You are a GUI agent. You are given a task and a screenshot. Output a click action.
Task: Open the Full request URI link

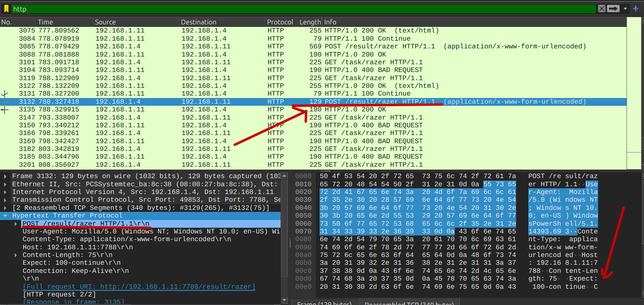[x=139, y=287]
